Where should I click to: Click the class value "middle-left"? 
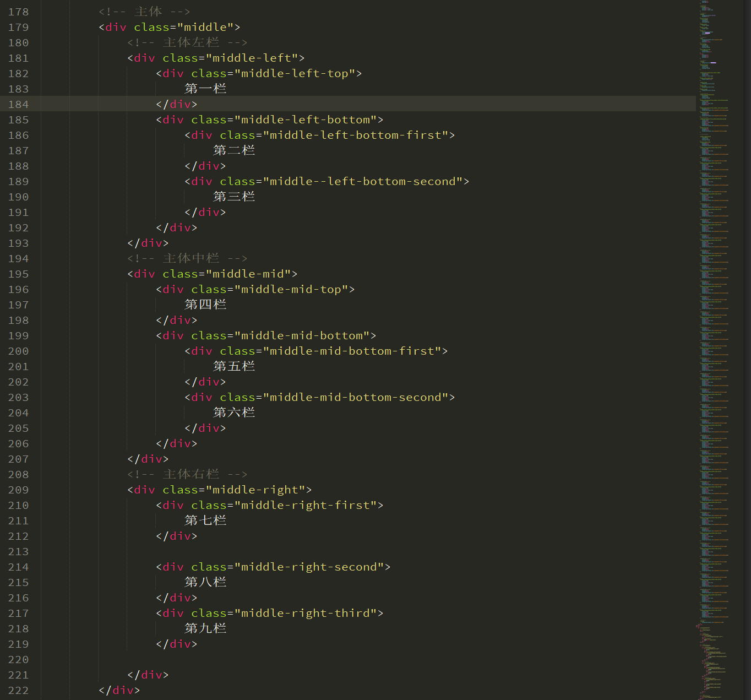[x=252, y=58]
